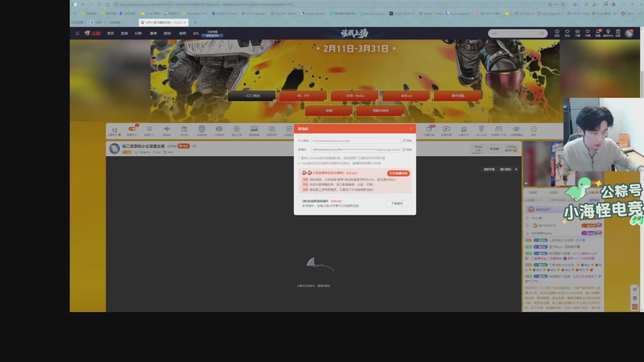This screenshot has width=644, height=362.
Task: Toggle the orange stream switch in the control bar
Action: coord(132,129)
